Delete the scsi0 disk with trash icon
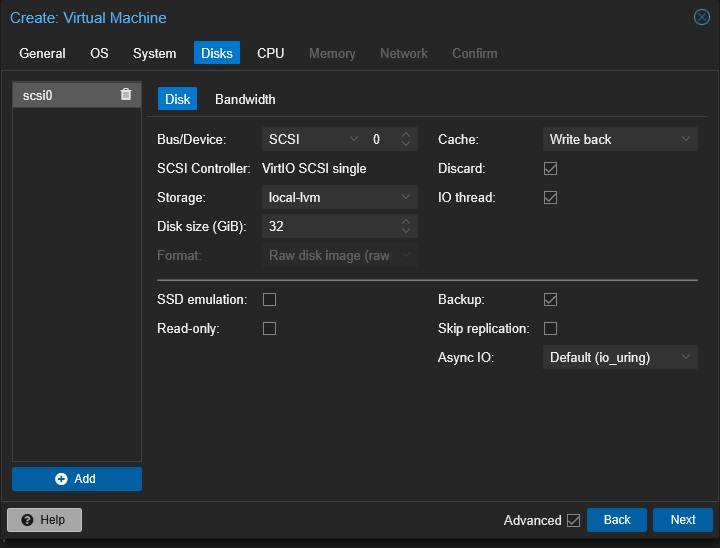 click(x=125, y=95)
